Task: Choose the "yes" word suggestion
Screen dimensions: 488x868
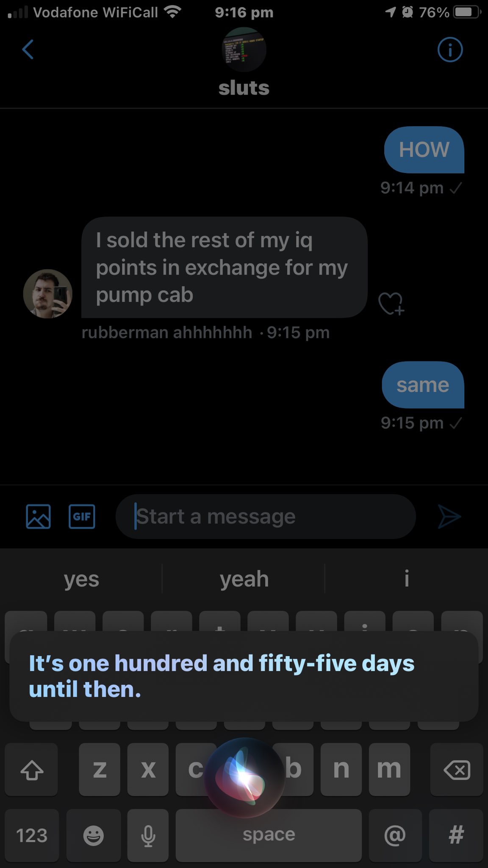Action: coord(81,579)
